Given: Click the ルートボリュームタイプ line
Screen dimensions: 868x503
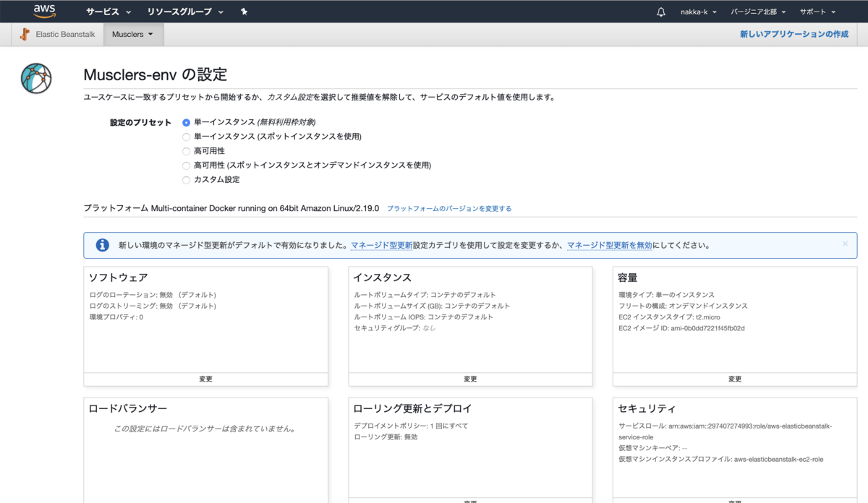Looking at the screenshot, I should click(425, 295).
